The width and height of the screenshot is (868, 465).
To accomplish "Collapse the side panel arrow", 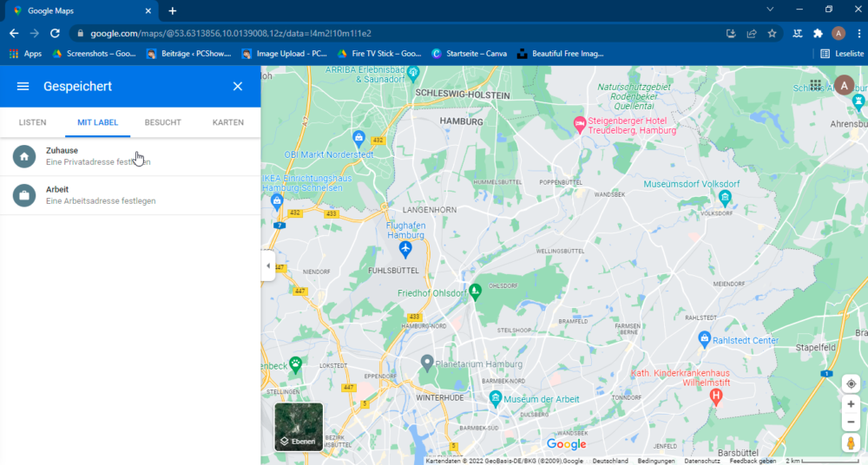I will [x=268, y=265].
